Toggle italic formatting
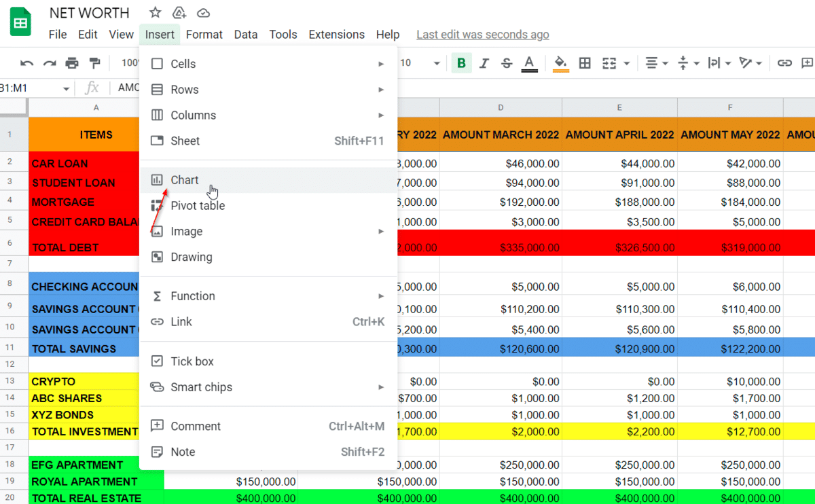This screenshot has height=504, width=815. click(x=484, y=63)
